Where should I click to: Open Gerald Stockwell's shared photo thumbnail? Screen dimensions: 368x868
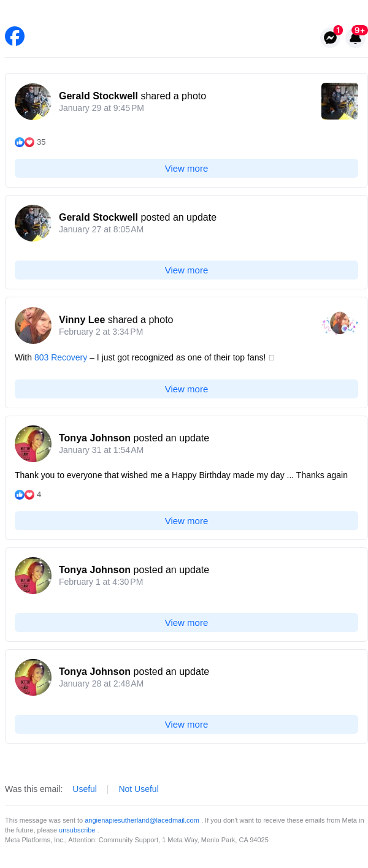pyautogui.click(x=340, y=101)
